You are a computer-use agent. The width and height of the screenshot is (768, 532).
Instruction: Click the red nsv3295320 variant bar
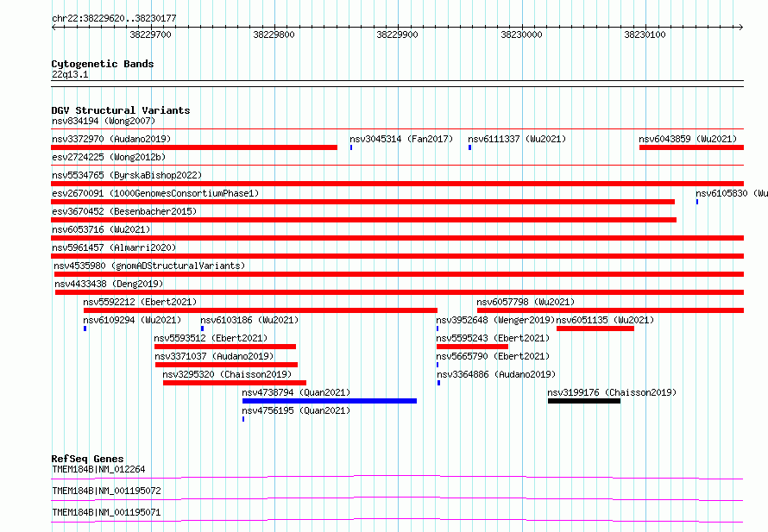point(235,383)
